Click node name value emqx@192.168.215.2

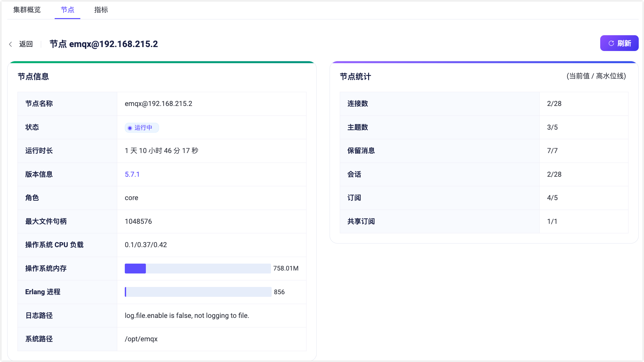pyautogui.click(x=158, y=104)
